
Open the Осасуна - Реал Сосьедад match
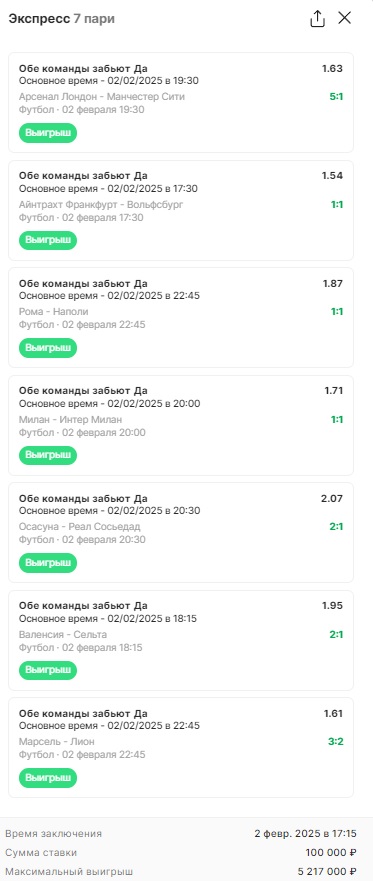pyautogui.click(x=80, y=527)
